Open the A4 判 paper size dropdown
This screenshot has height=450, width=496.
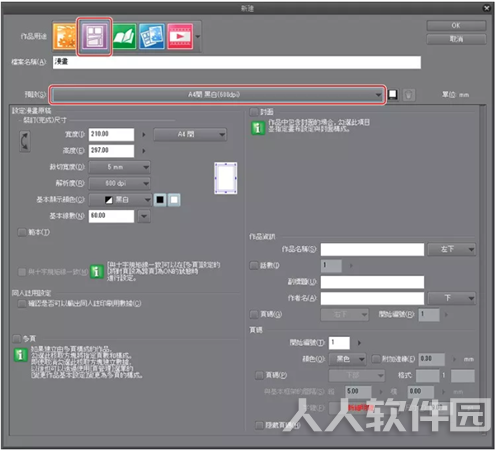tap(190, 135)
